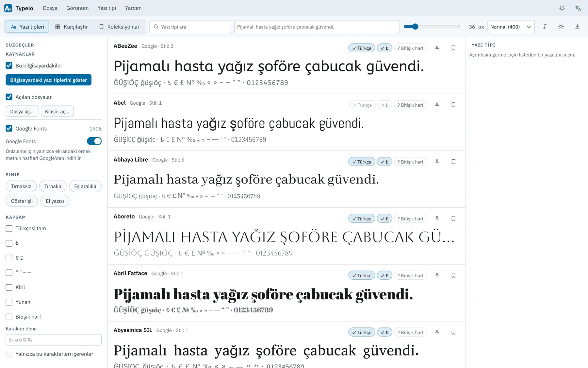Screen dimensions: 588x368
Task: Check Türkçesi tam coverage filter
Action: (x=9, y=229)
